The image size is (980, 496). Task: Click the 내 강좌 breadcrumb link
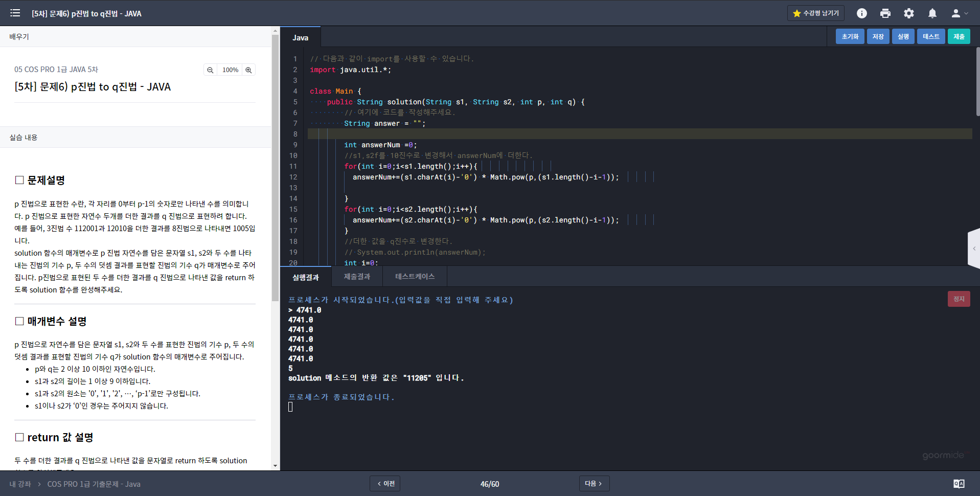pyautogui.click(x=20, y=484)
